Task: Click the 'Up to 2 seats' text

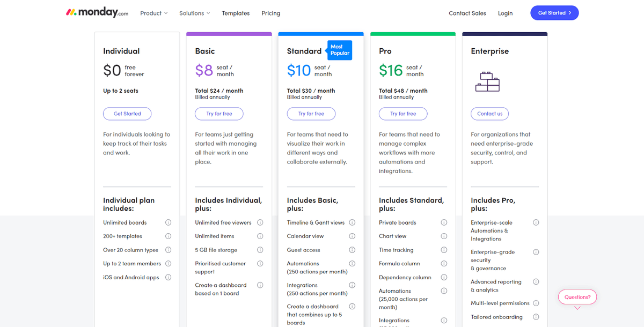Action: coord(121,91)
